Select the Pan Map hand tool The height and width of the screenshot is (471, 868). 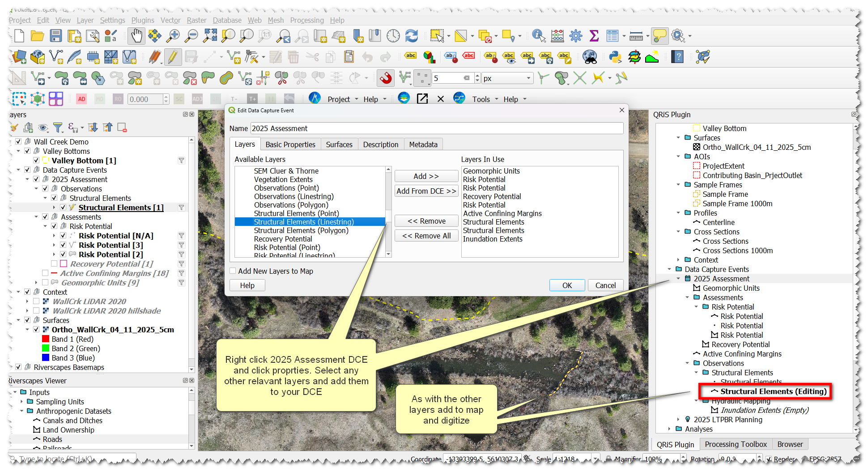click(x=136, y=36)
